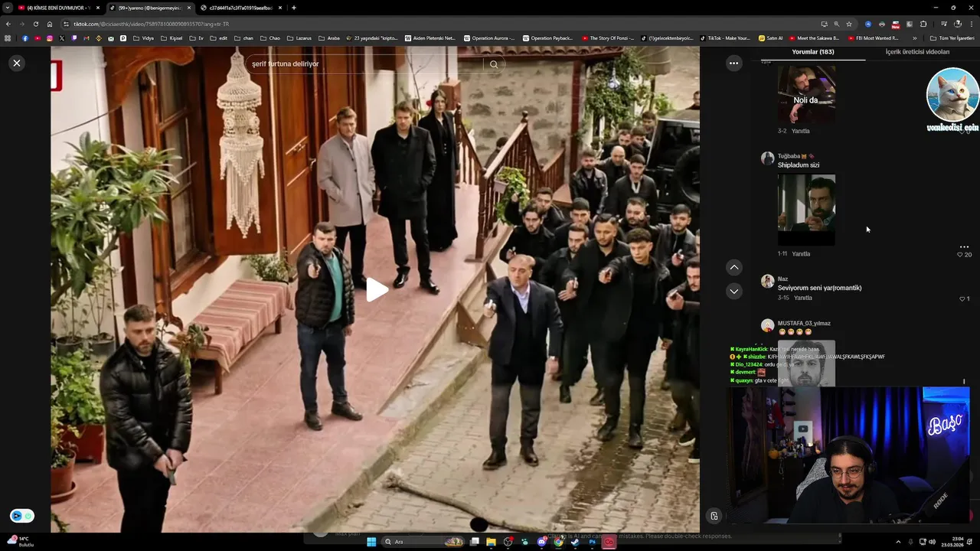
Task: Reply to the Noli da image comment
Action: pos(801,131)
